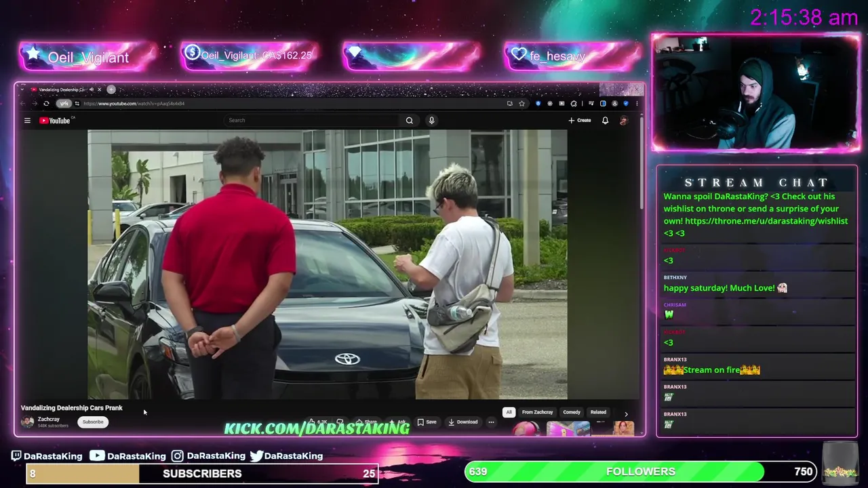This screenshot has width=868, height=488.
Task: Open the extensions puzzle-piece icon
Action: pos(574,103)
